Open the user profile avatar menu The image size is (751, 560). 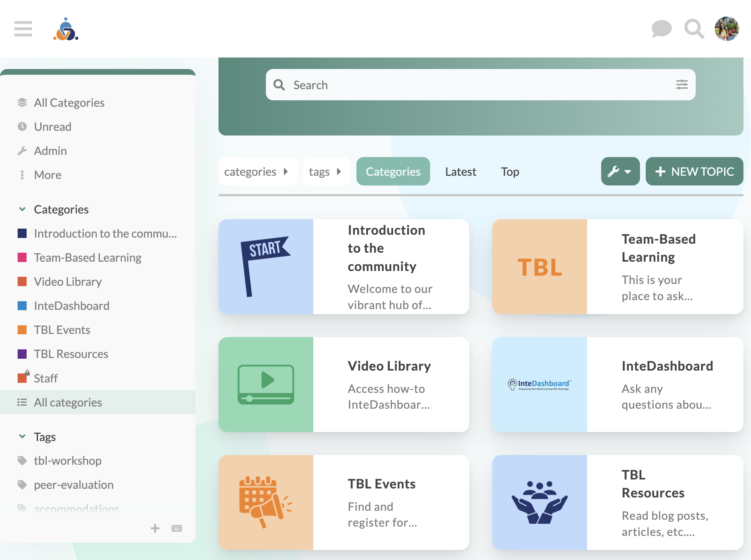click(x=727, y=29)
